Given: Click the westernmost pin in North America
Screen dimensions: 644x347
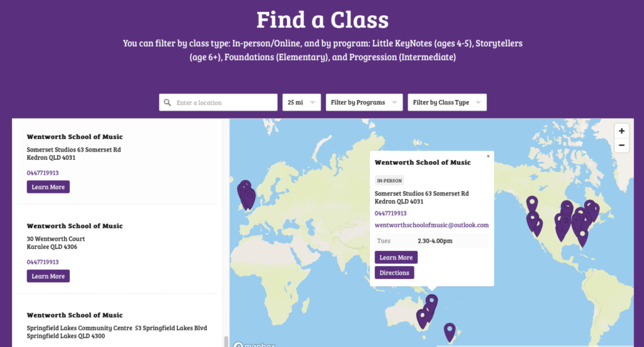Looking at the screenshot, I should pyautogui.click(x=532, y=203).
